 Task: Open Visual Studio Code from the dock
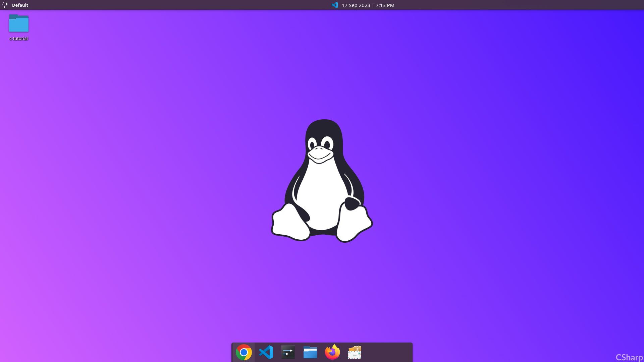266,352
